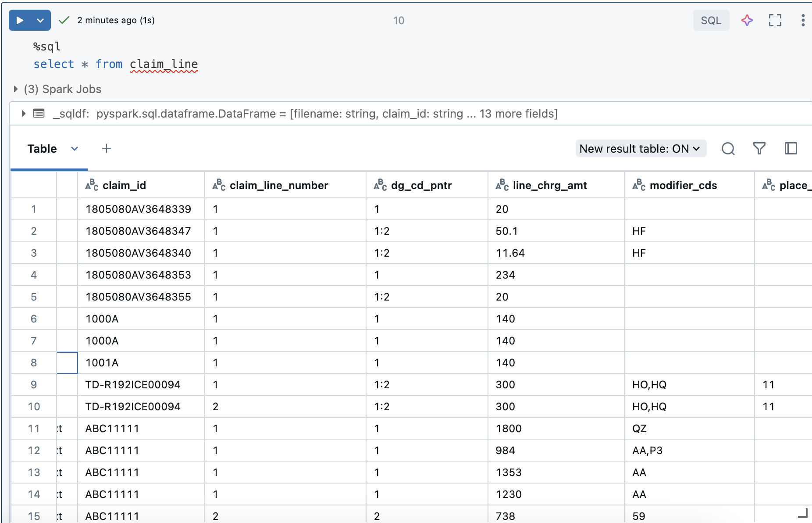
Task: Add a new visualization with plus
Action: point(107,149)
